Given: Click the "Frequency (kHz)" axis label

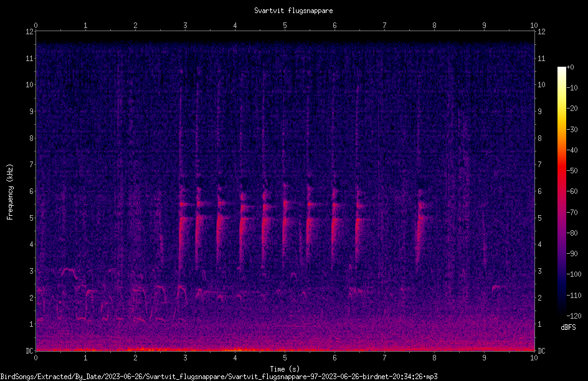Looking at the screenshot, I should coord(10,191).
